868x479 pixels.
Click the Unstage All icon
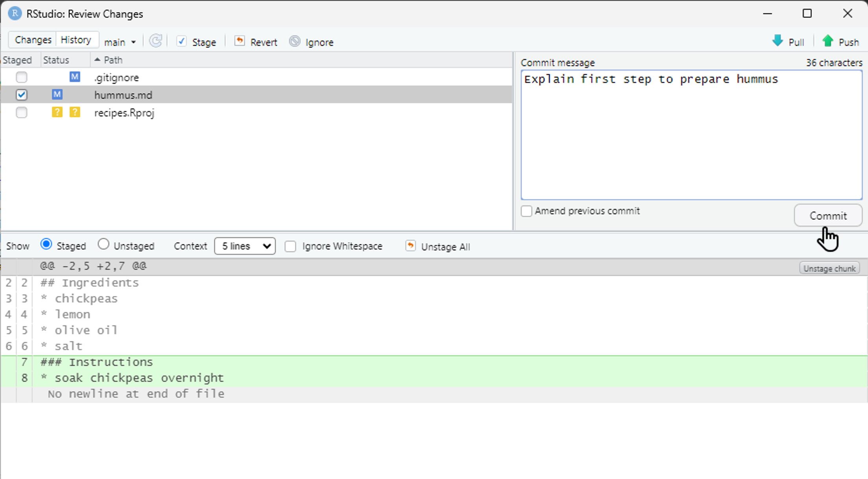[x=411, y=246]
